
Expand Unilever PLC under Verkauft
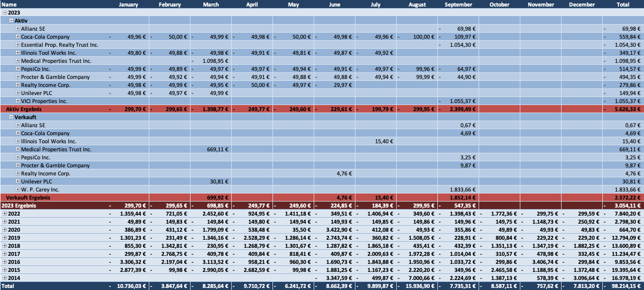[18, 181]
